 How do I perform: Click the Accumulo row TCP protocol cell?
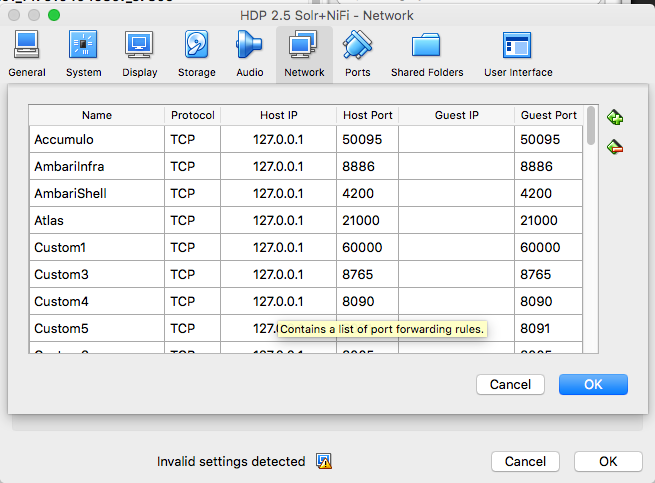click(193, 139)
